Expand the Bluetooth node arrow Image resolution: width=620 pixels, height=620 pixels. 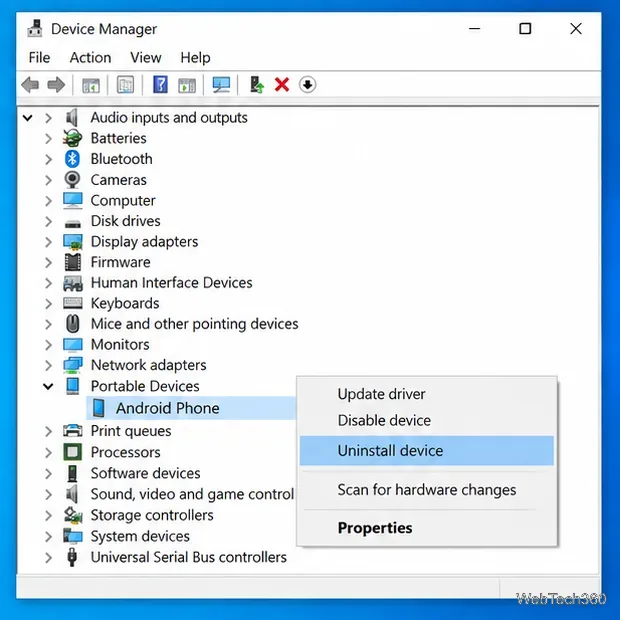click(48, 159)
